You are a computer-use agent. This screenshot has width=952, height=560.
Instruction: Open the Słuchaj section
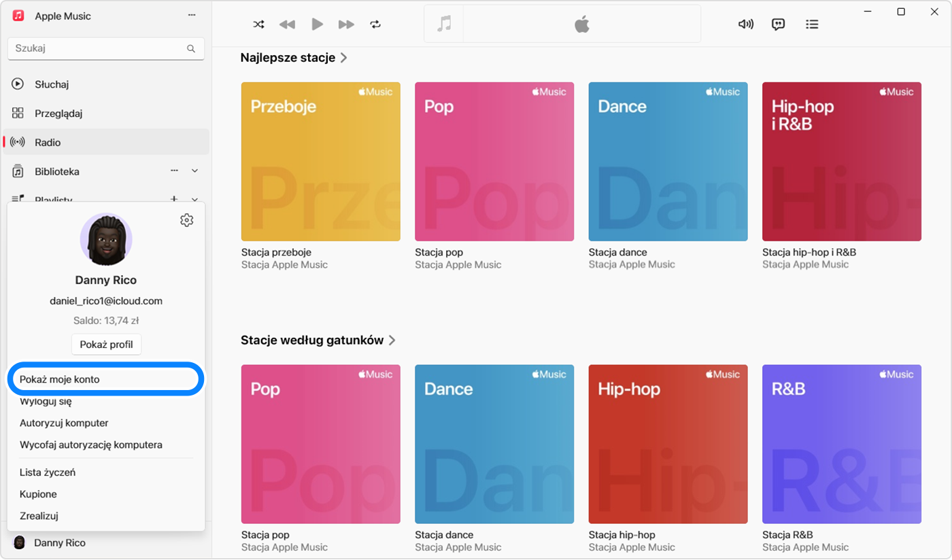[x=106, y=84]
